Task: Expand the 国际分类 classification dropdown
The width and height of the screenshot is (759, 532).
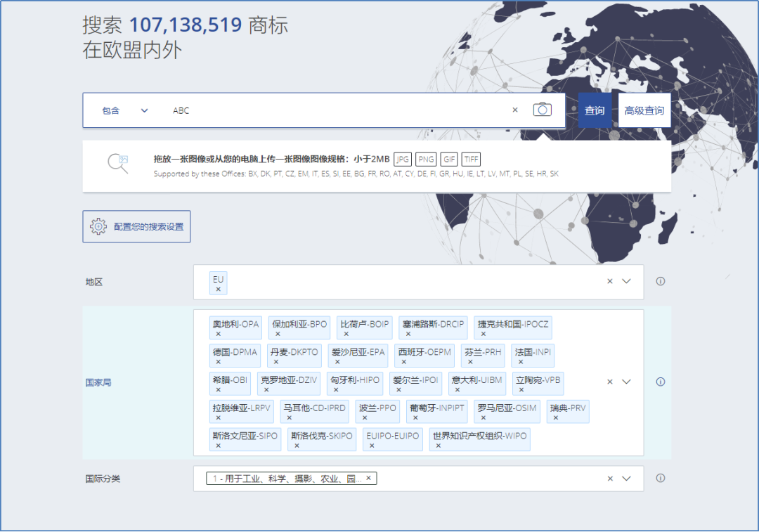Action: click(626, 478)
